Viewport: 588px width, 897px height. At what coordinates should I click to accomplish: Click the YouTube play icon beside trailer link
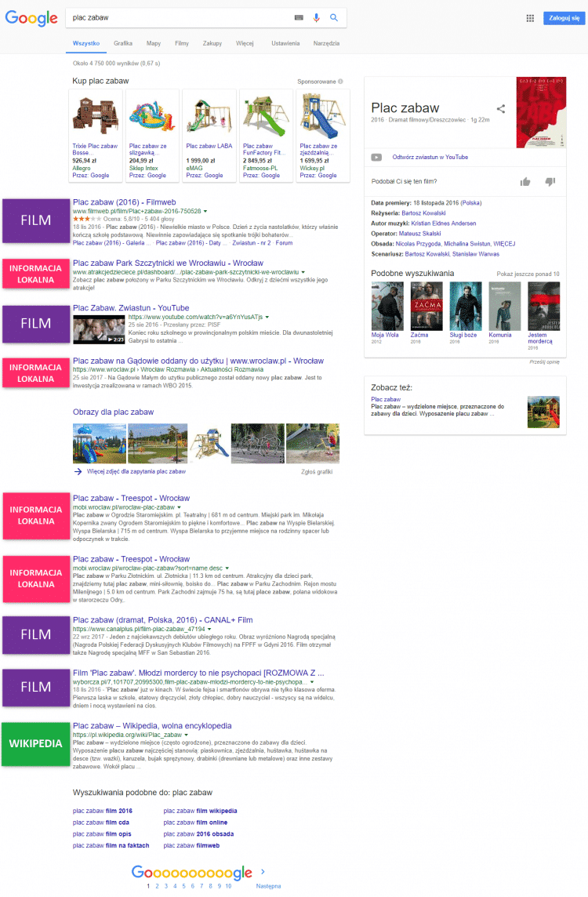pos(376,158)
